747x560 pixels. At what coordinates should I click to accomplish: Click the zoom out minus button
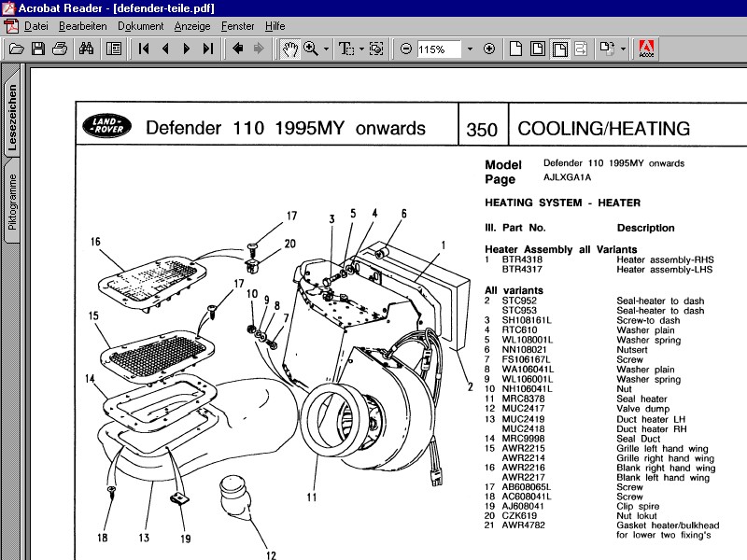pos(406,49)
